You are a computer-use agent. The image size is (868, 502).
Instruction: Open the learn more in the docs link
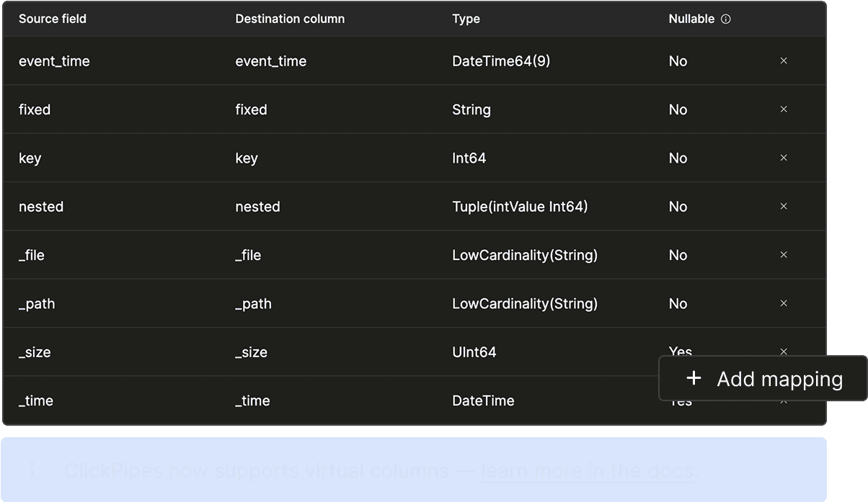pyautogui.click(x=588, y=471)
